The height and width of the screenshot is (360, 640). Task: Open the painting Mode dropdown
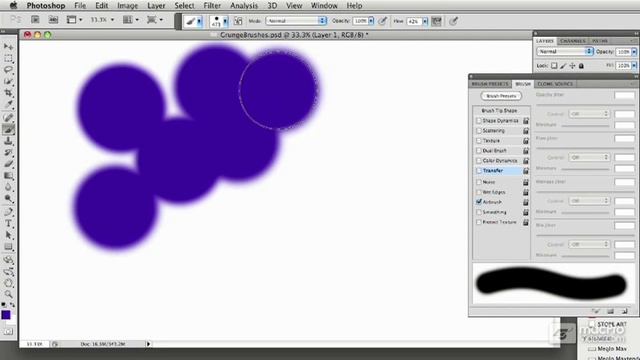click(x=296, y=20)
